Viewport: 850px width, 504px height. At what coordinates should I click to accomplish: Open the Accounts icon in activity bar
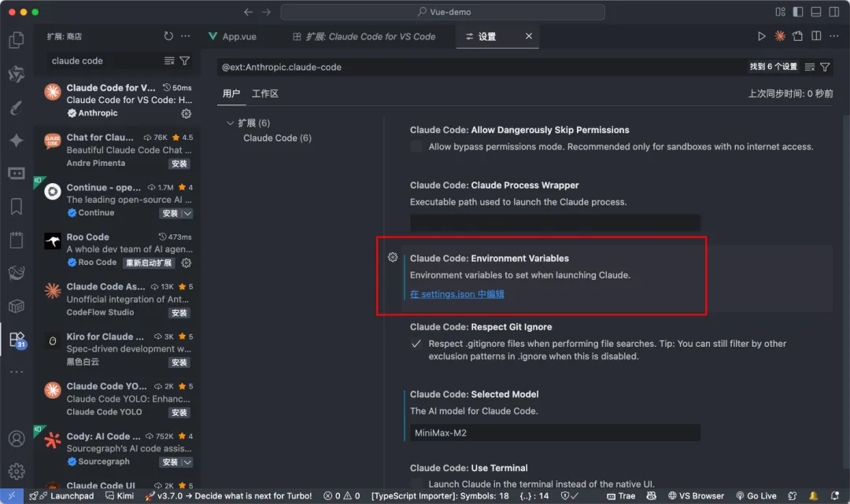click(16, 439)
